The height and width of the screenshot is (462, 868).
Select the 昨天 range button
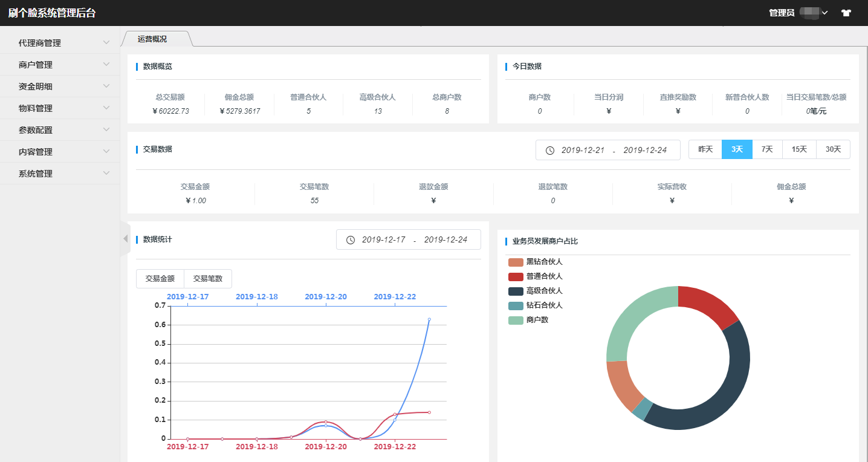tap(705, 149)
